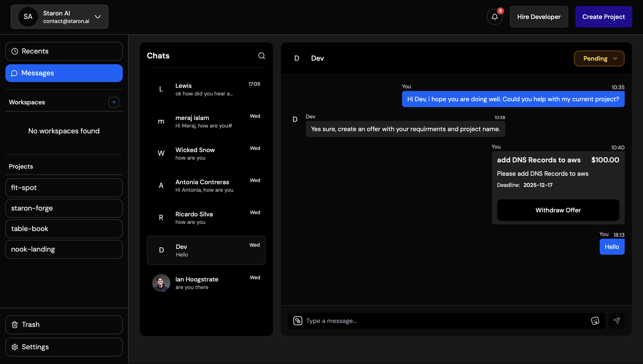
Task: Click Ian Hoogstrate's profile avatar
Action: 161,283
